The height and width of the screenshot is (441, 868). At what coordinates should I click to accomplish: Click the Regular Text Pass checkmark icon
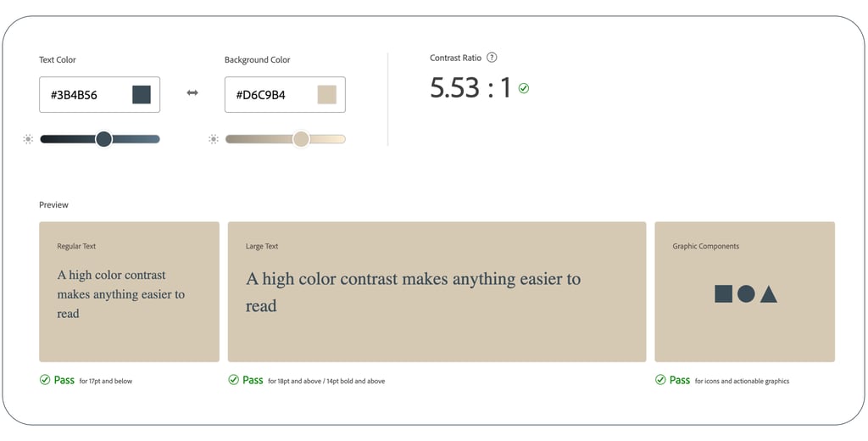coord(45,380)
